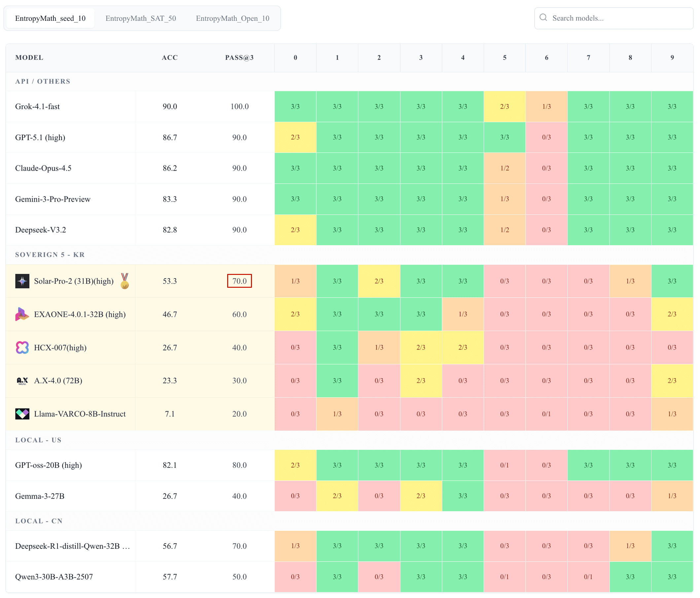Click the Llama-VARCO-8B-Instruct logo icon
The height and width of the screenshot is (598, 700).
pyautogui.click(x=22, y=414)
